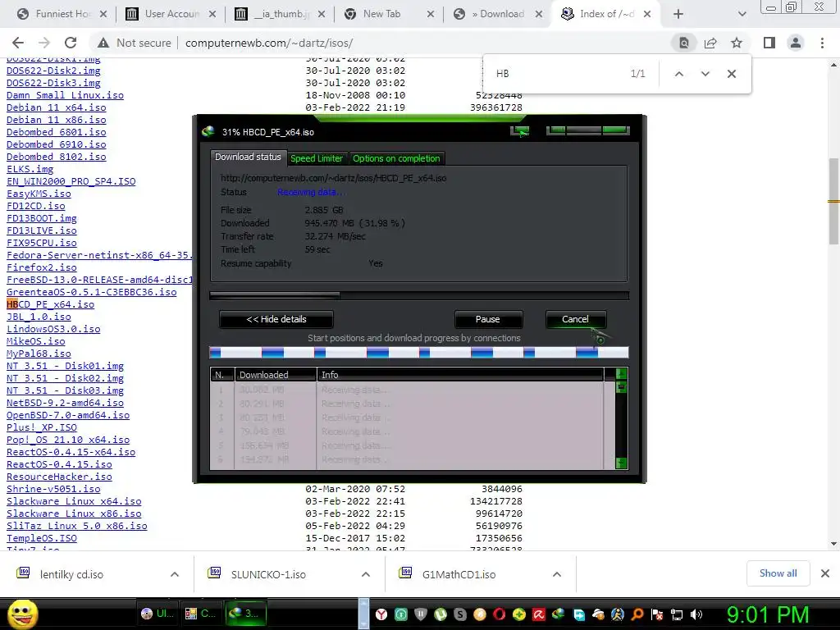840x630 pixels.
Task: Click the connections list scroll-down arrow
Action: coord(622,463)
